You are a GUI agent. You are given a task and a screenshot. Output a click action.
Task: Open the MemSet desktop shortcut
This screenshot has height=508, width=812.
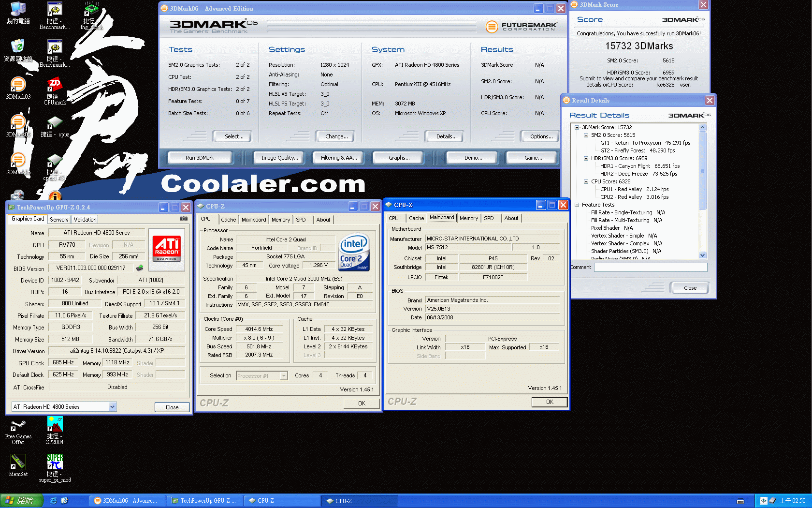click(18, 465)
